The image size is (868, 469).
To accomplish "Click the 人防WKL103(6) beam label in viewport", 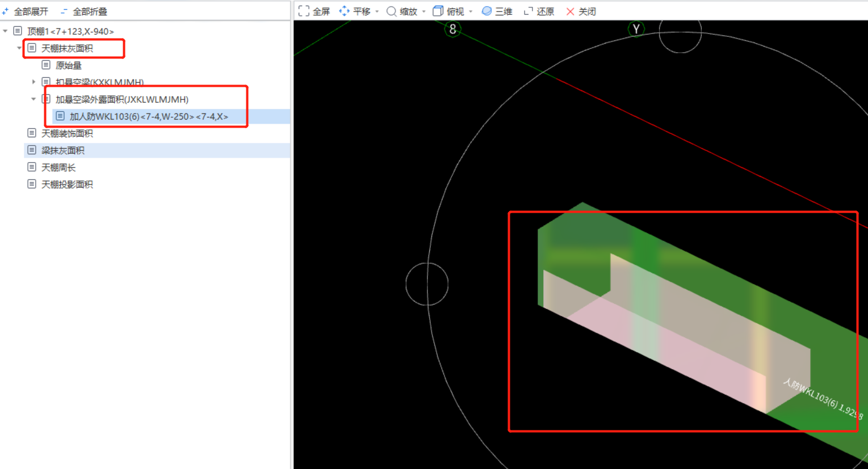I will pos(823,399).
